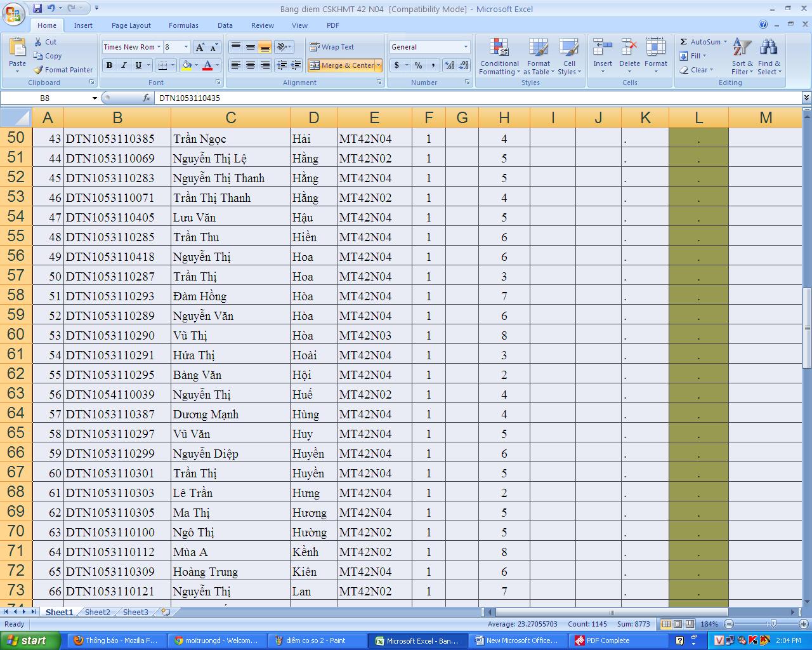
Task: Increase the cell indent
Action: (296, 65)
